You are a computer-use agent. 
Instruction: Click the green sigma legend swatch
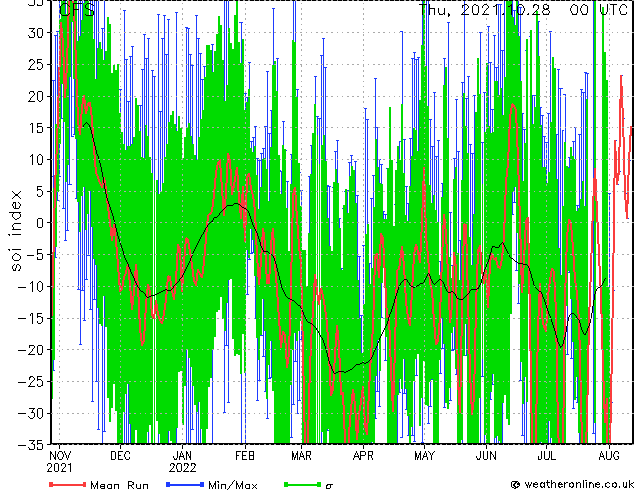pyautogui.click(x=303, y=484)
